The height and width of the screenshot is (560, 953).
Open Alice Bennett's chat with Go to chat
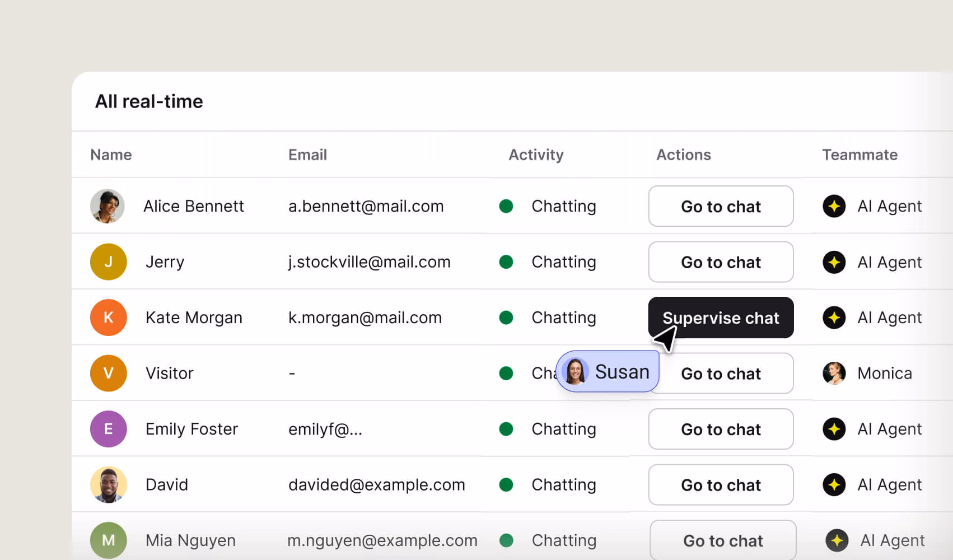(x=721, y=206)
